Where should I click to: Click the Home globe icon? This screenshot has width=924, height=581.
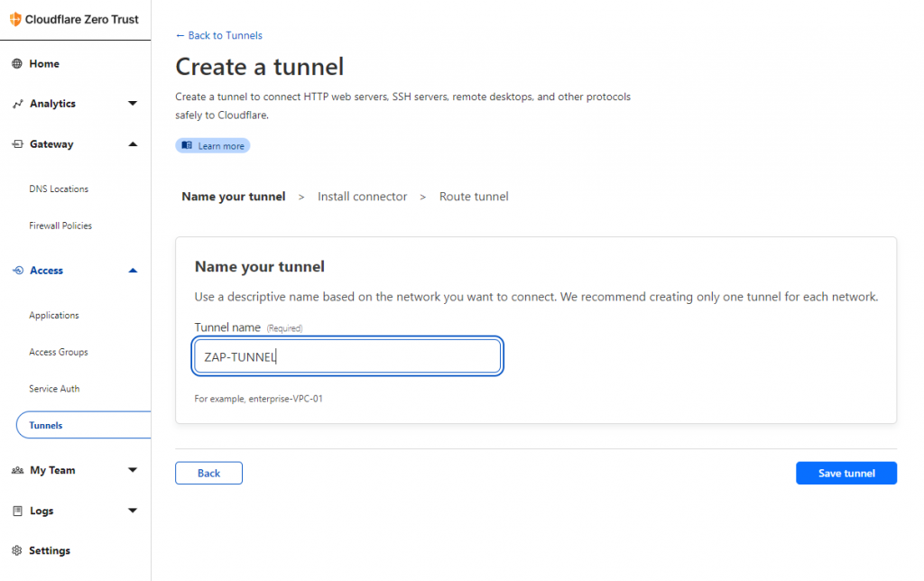17,64
